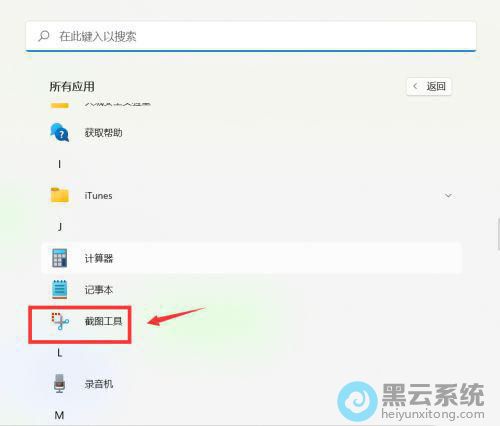Image resolution: width=500 pixels, height=426 pixels.
Task: Click the search magnifier icon
Action: [x=44, y=36]
